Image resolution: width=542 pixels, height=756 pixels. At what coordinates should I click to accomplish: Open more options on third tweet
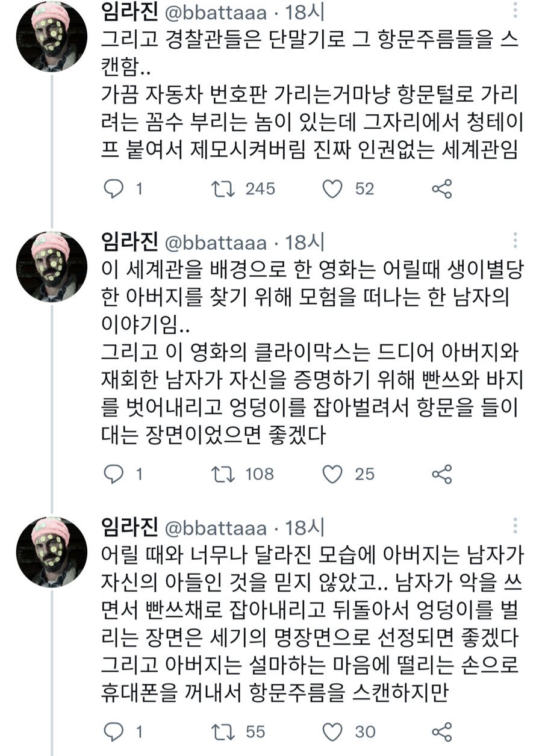point(516,527)
